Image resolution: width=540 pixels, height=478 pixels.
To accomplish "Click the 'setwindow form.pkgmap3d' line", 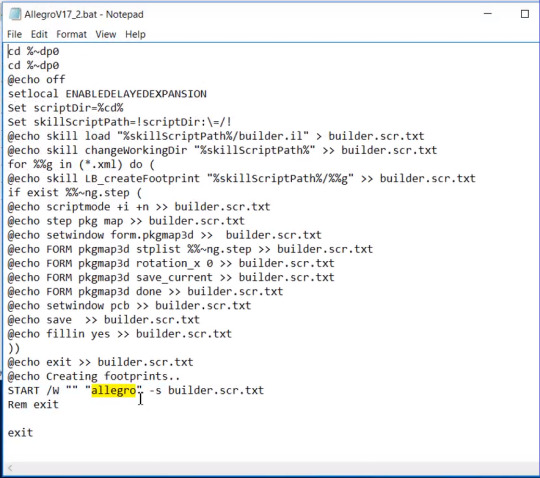I will coord(165,235).
